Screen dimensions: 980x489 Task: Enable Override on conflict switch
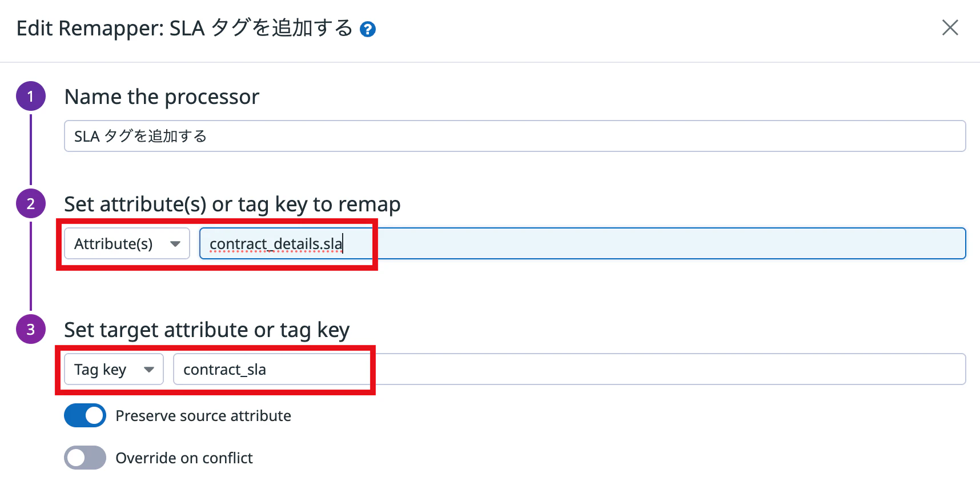(85, 458)
